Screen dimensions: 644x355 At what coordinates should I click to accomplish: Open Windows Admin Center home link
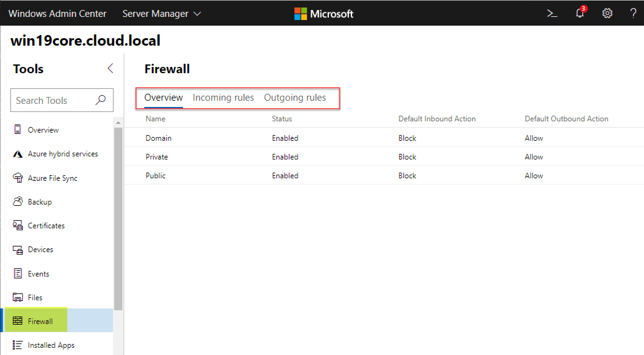point(57,14)
